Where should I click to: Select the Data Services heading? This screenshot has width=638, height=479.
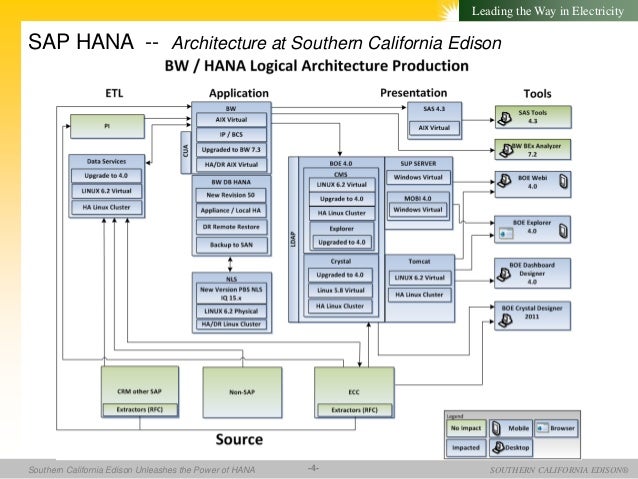(x=106, y=161)
